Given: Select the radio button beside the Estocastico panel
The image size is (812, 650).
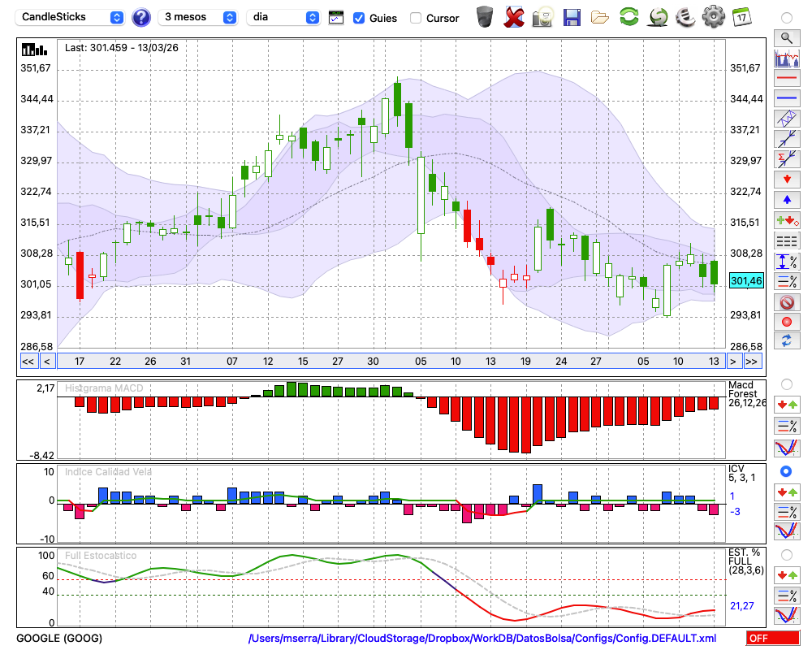Looking at the screenshot, I should (x=786, y=555).
